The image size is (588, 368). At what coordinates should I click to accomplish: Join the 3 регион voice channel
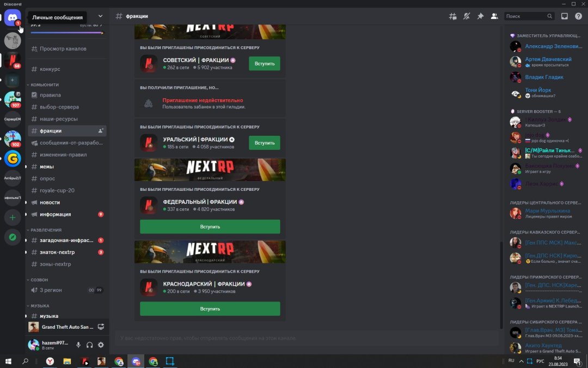67,290
